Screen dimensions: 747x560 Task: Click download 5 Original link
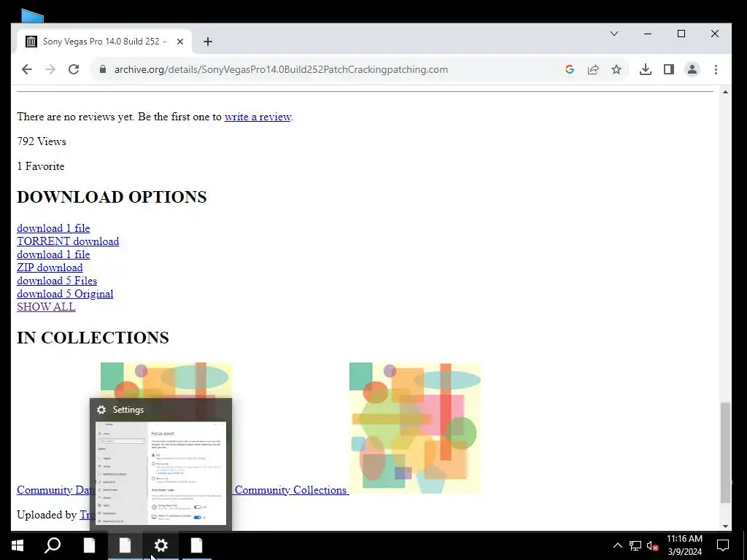pos(65,294)
